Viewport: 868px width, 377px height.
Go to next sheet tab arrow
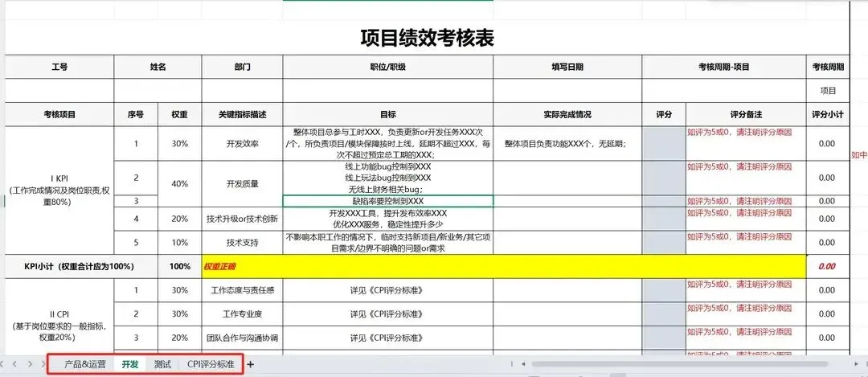[x=30, y=364]
